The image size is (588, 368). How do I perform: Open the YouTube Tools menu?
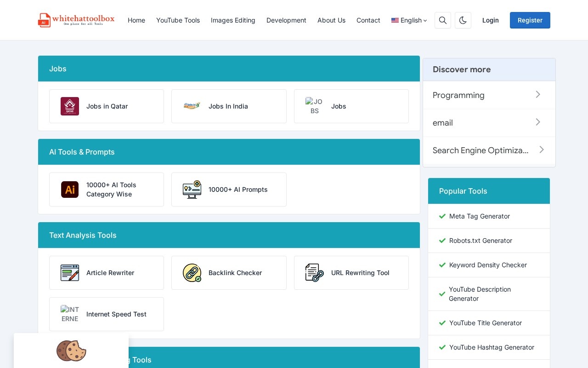click(178, 20)
